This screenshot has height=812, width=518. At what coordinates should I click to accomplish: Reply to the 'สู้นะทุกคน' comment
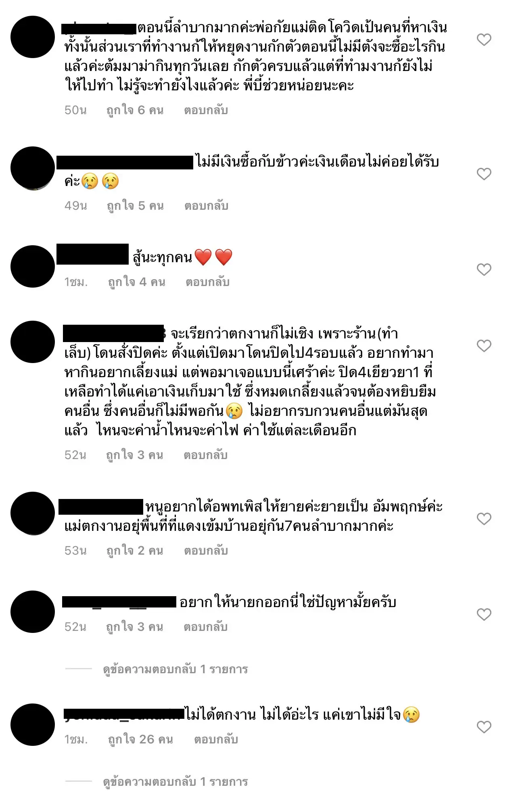click(208, 282)
